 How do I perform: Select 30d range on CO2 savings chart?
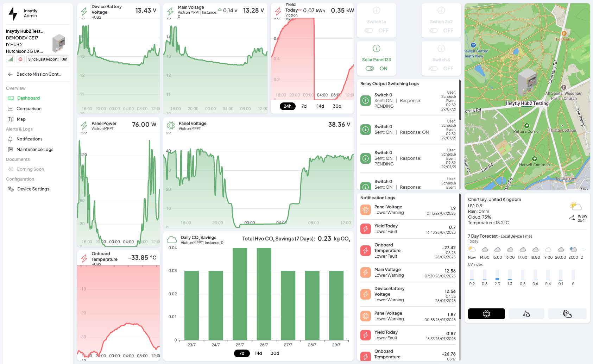[275, 353]
